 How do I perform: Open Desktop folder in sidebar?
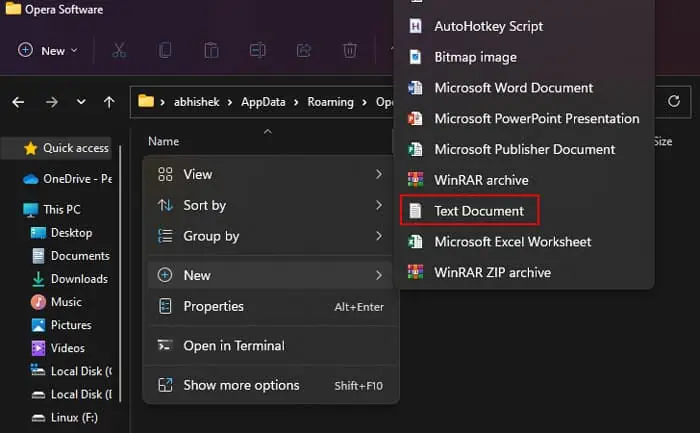tap(61, 233)
